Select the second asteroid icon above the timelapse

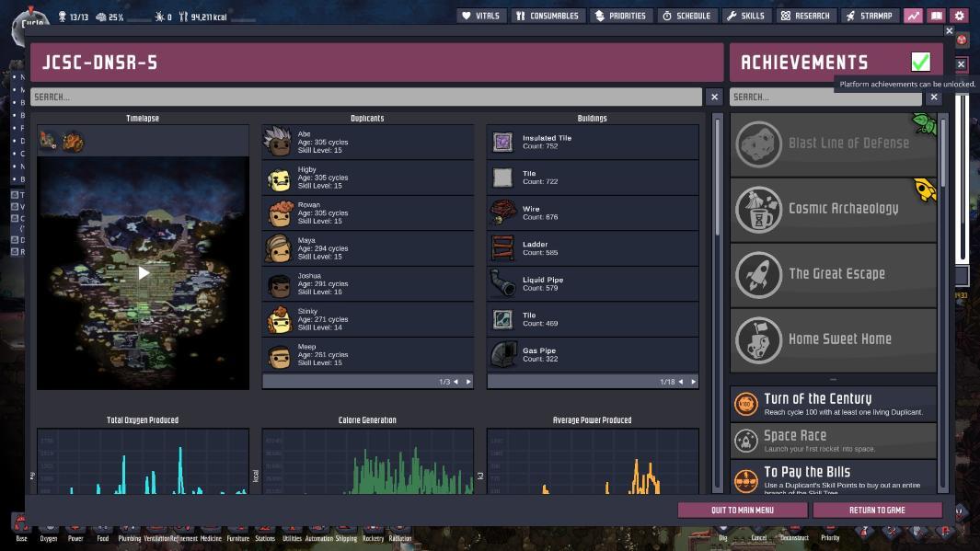click(x=73, y=142)
